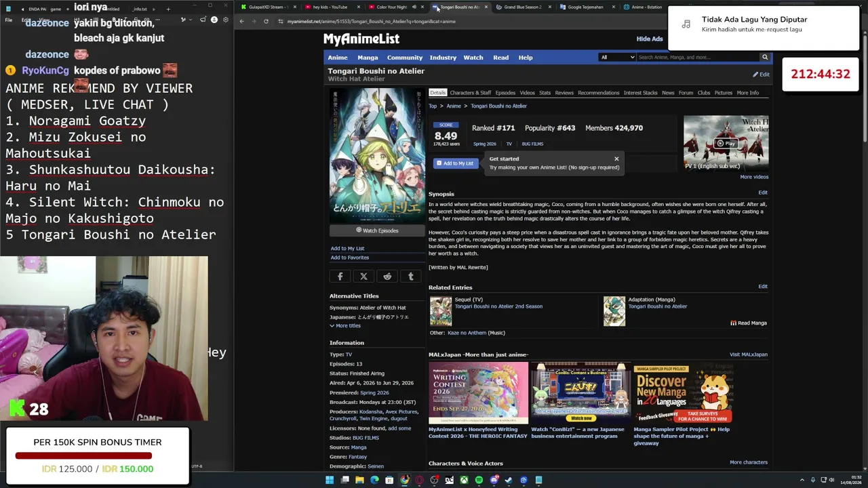This screenshot has width=868, height=488.
Task: Open the Read menu
Action: (500, 58)
